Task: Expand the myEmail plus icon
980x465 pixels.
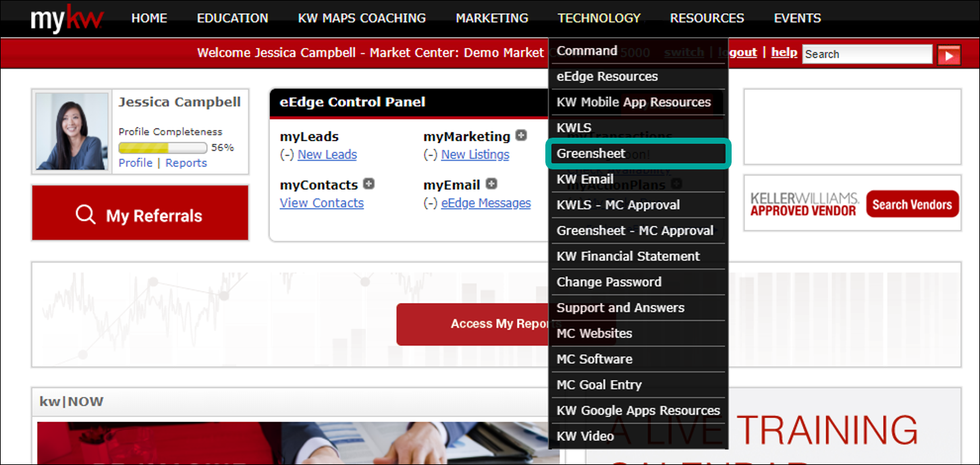Action: pyautogui.click(x=491, y=184)
